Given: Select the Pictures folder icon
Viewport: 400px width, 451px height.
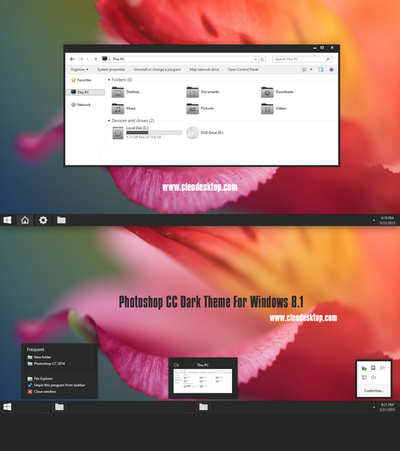Looking at the screenshot, I should [x=192, y=109].
